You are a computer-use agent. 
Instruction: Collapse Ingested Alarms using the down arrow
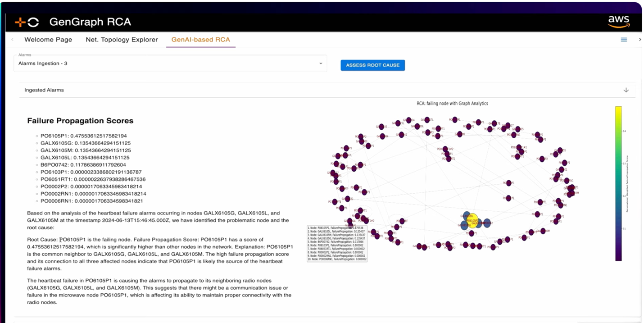point(626,90)
